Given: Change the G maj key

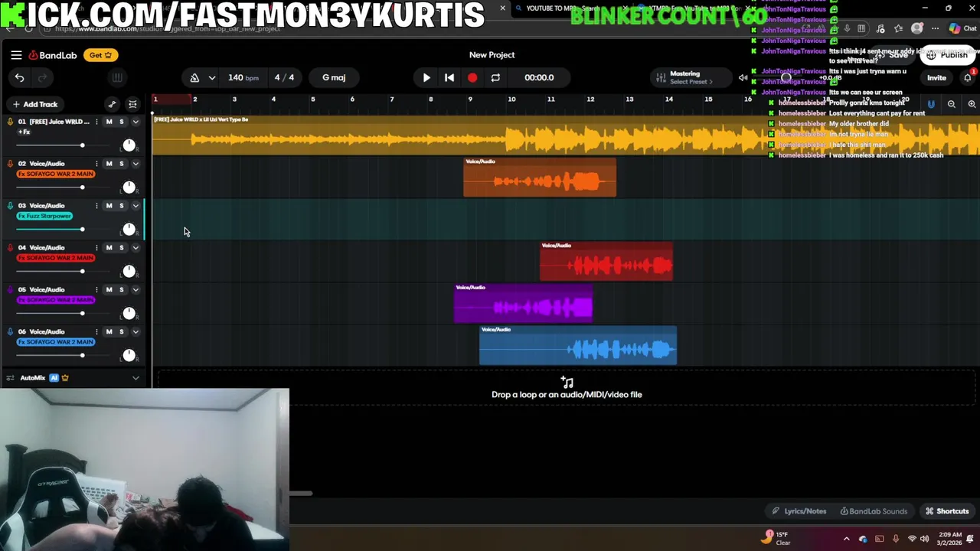Looking at the screenshot, I should (x=334, y=77).
